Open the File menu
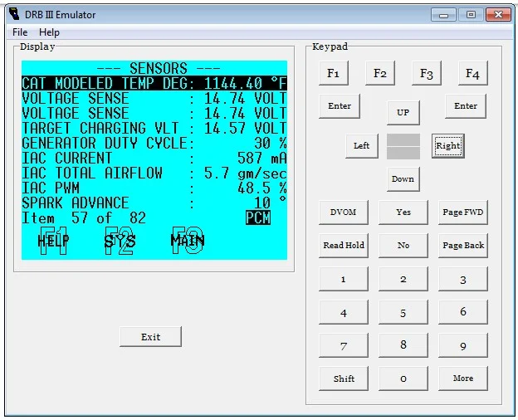Screen dimensions: 518x420 [x=20, y=32]
